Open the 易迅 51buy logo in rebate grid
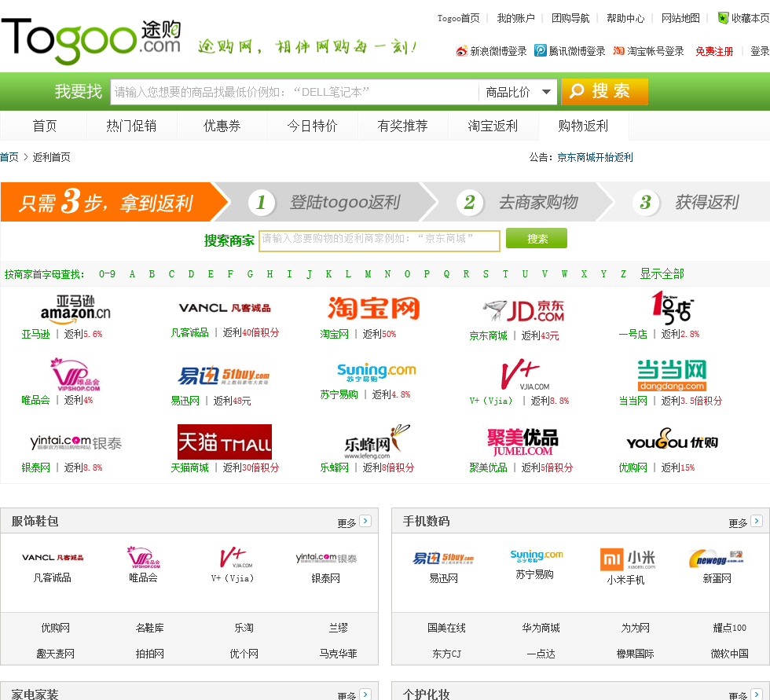This screenshot has height=700, width=770. pos(223,376)
